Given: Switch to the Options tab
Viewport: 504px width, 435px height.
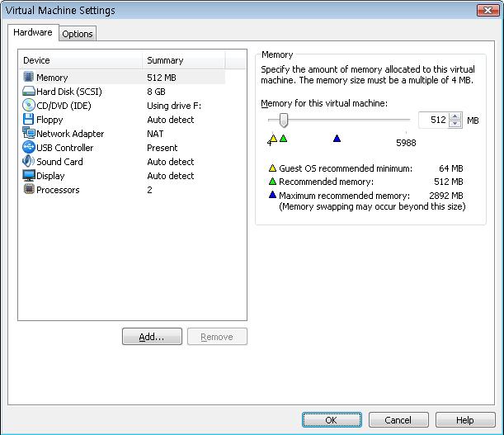Looking at the screenshot, I should pyautogui.click(x=78, y=34).
